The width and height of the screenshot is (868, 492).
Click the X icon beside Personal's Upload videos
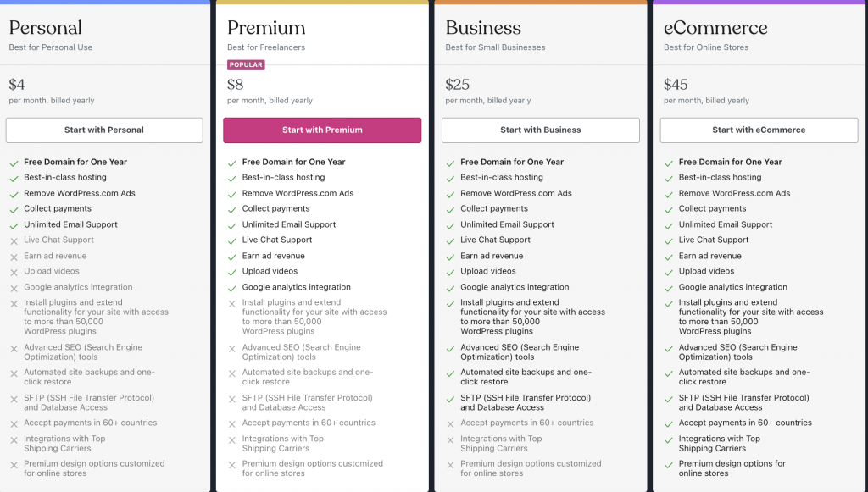[x=14, y=273]
